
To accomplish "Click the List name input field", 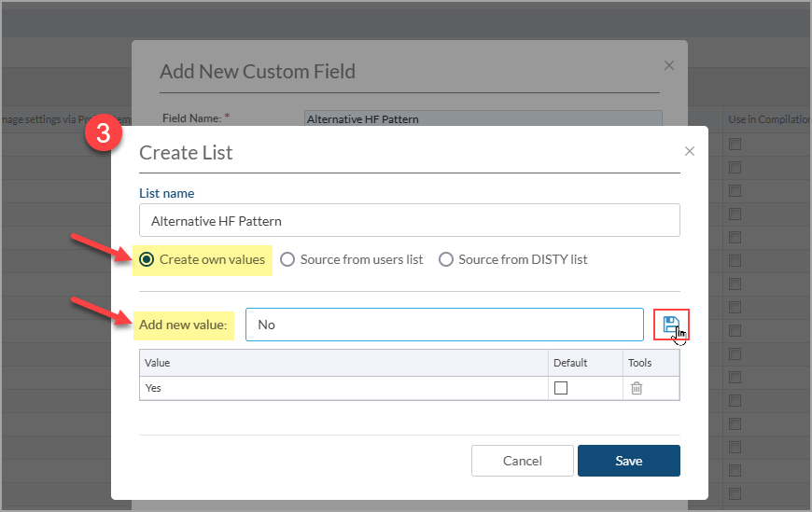I will click(x=410, y=221).
